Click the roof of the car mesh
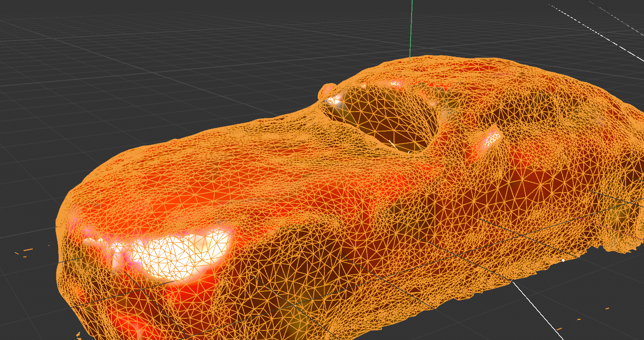The height and width of the screenshot is (340, 644). click(x=475, y=77)
